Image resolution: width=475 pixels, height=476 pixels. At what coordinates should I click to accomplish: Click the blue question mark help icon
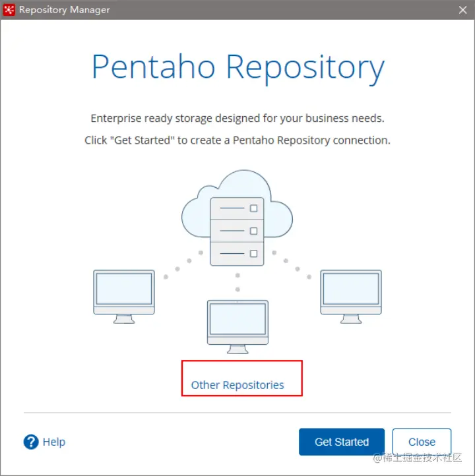pyautogui.click(x=31, y=442)
